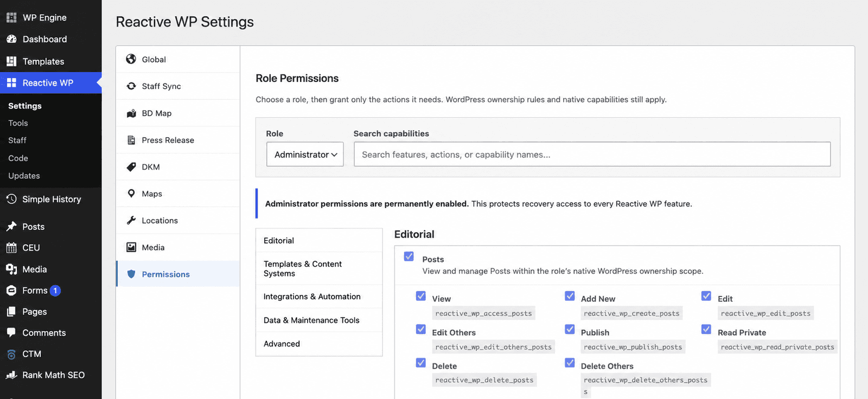Click the Comments bubble icon
868x399 pixels.
coord(11,333)
